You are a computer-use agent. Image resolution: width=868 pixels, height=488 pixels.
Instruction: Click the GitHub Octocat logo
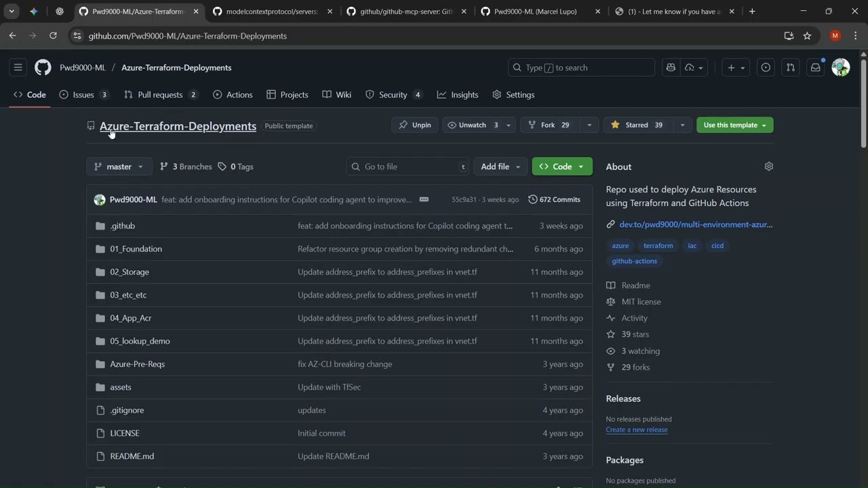pos(43,68)
